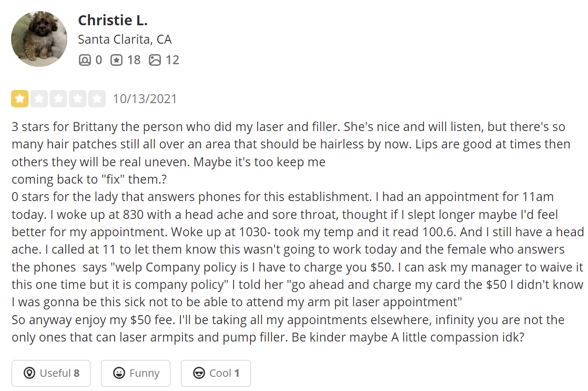Click the laughing face icon in Funny
The image size is (588, 391).
(x=119, y=373)
